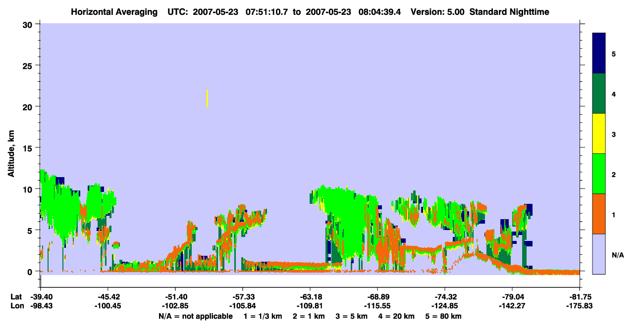Screen dimensions: 644x330
Task: Click the latitude value -45.42
Action: [x=108, y=297]
